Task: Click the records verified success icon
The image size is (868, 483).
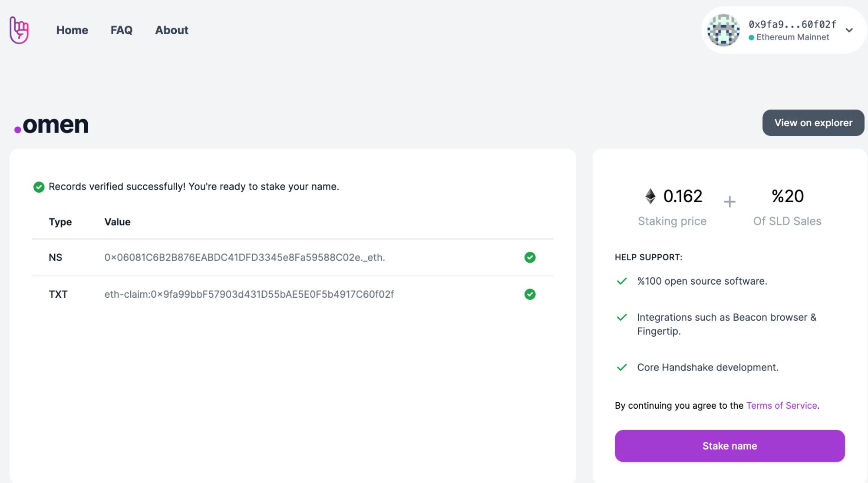Action: [x=39, y=187]
